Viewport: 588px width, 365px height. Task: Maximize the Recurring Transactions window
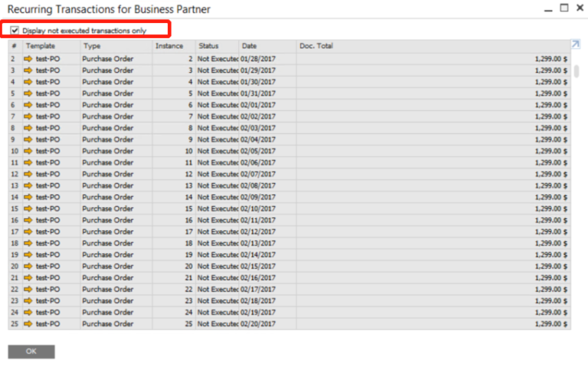pos(563,8)
